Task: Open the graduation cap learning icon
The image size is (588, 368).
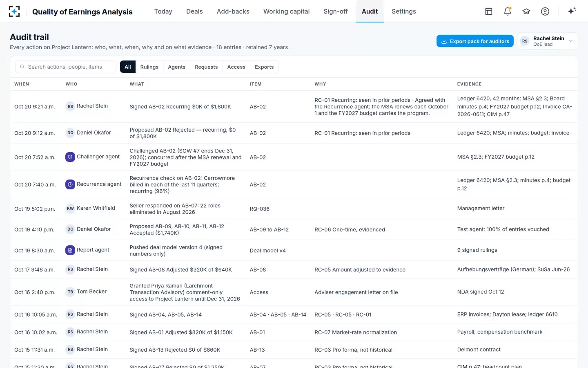Action: click(526, 11)
